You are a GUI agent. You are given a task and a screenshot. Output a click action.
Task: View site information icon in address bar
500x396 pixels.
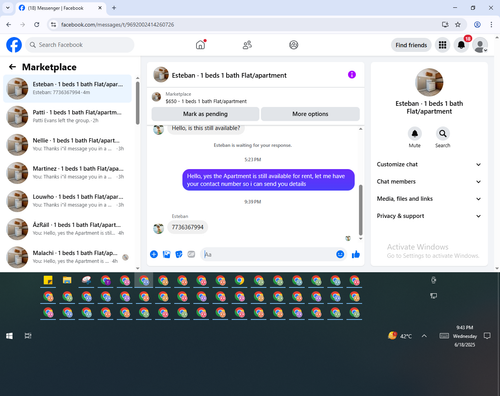53,24
